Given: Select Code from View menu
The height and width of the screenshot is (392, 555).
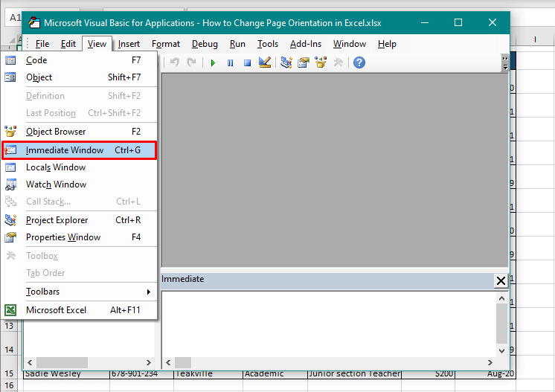Looking at the screenshot, I should click(x=80, y=60).
